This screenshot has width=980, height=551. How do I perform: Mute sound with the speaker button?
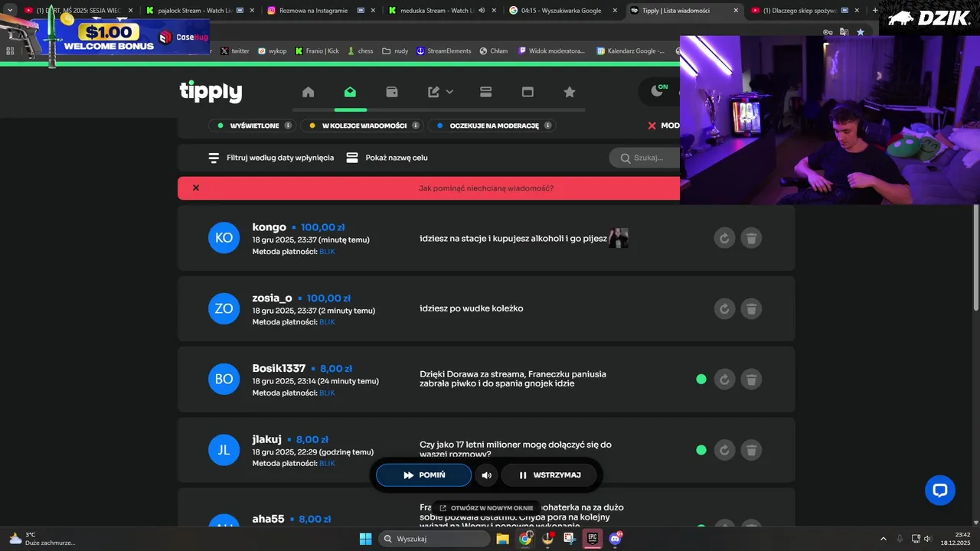[487, 475]
